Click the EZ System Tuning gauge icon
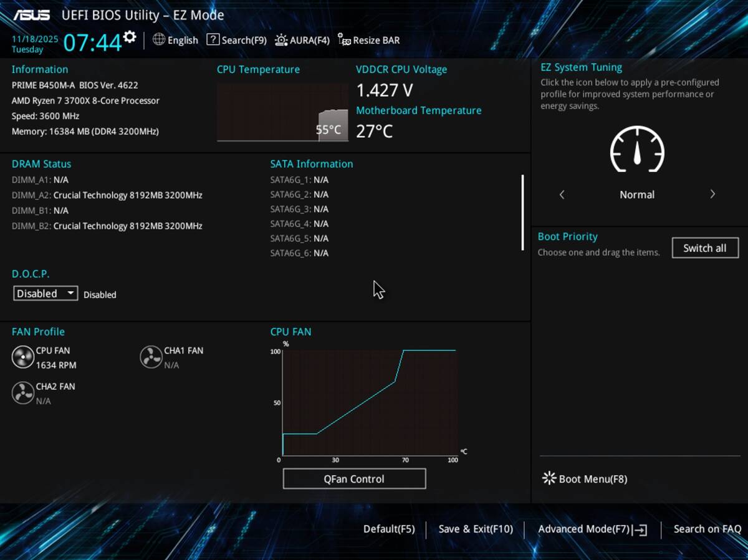 coord(637,148)
